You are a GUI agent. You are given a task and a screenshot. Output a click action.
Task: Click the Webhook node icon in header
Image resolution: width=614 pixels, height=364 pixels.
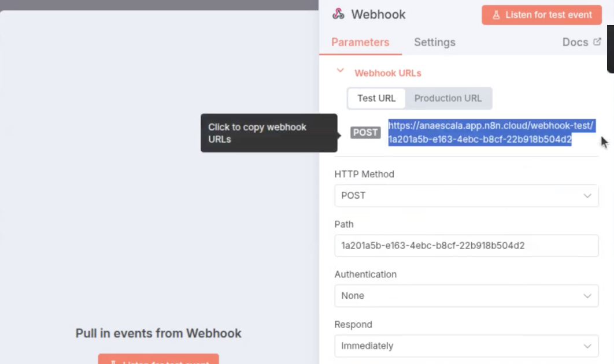point(338,14)
